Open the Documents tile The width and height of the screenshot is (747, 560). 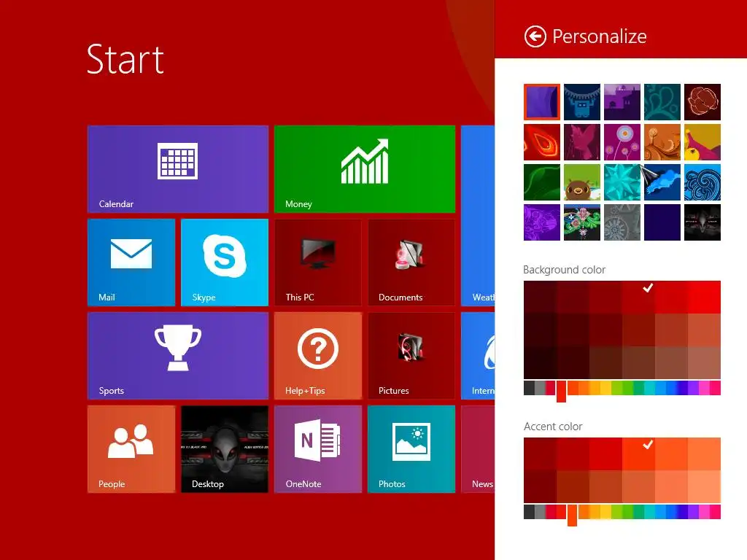click(x=411, y=262)
